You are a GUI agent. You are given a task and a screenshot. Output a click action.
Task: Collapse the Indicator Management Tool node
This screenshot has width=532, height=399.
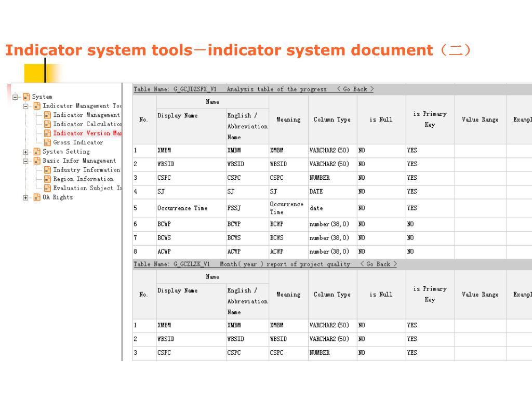pyautogui.click(x=25, y=106)
